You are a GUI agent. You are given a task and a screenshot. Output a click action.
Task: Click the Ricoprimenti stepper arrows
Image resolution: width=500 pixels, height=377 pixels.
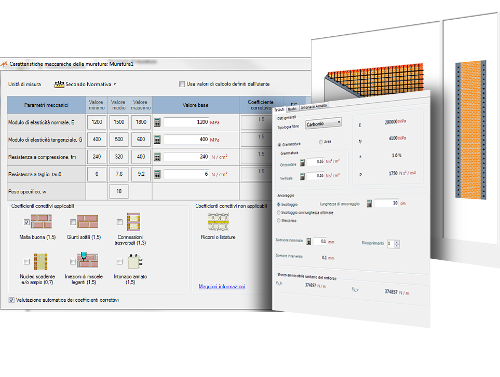397,244
